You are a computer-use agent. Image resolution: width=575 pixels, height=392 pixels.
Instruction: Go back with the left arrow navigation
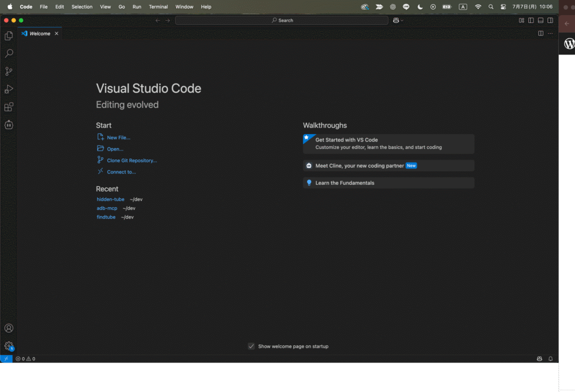tap(158, 21)
